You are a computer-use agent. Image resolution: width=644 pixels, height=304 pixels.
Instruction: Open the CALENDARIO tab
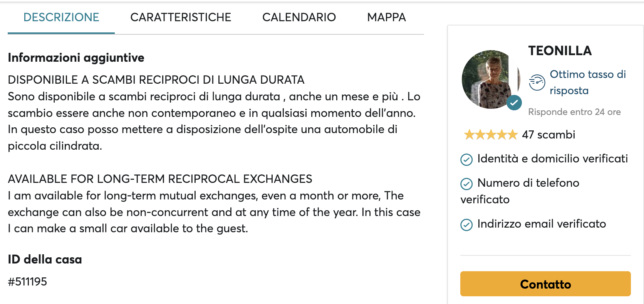tap(299, 17)
